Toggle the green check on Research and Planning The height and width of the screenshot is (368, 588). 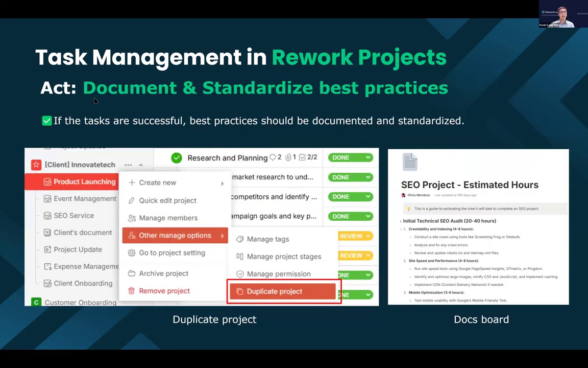point(177,158)
